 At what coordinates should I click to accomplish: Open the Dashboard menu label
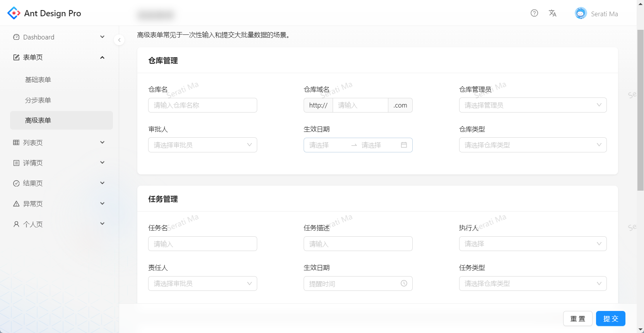click(x=39, y=37)
